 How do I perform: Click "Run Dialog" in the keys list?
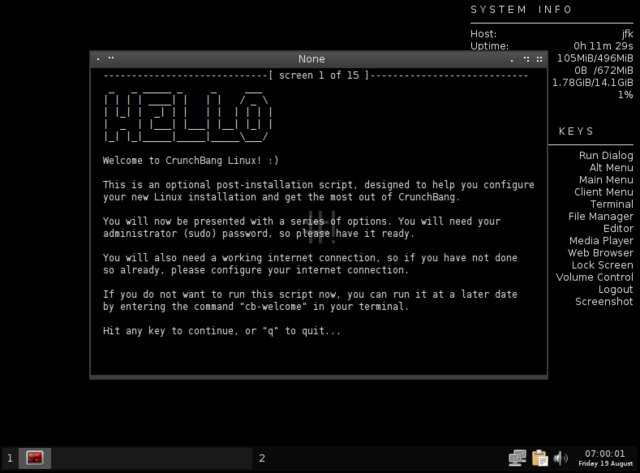pyautogui.click(x=606, y=155)
